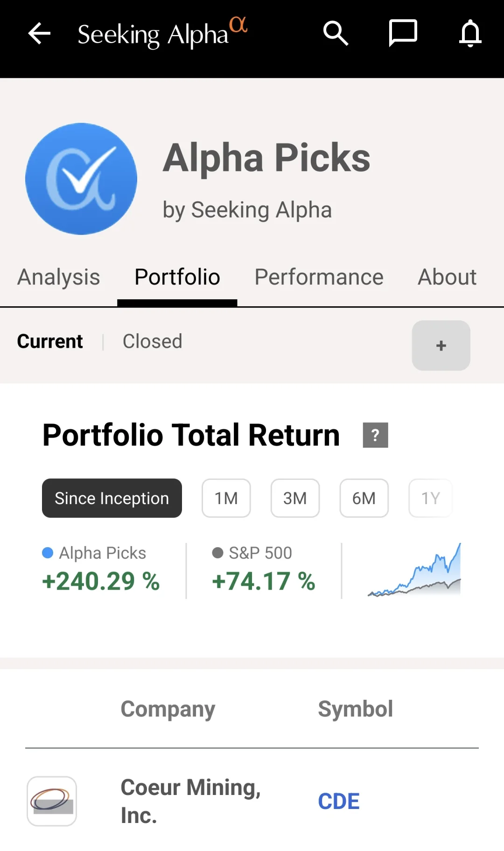504x851 pixels.
Task: Select the 1M time range
Action: pos(226,498)
